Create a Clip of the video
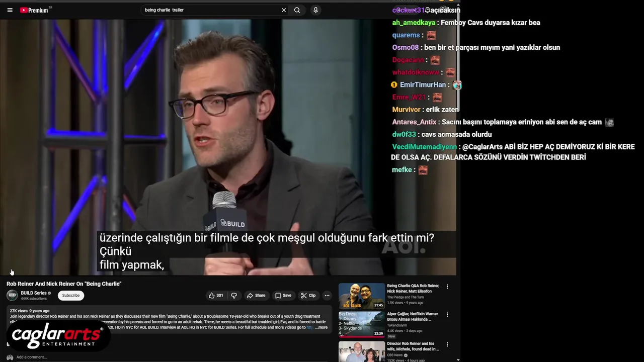The width and height of the screenshot is (644, 362). pos(308,296)
